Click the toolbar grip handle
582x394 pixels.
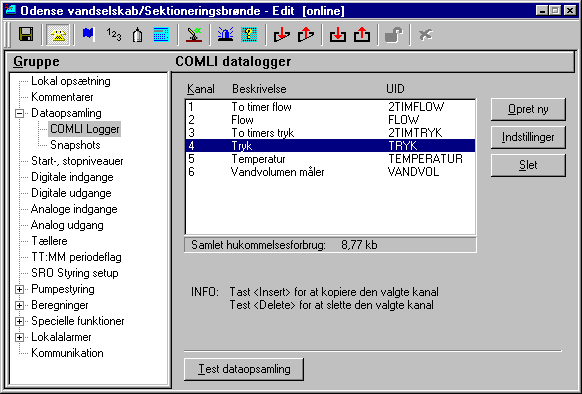click(x=7, y=35)
